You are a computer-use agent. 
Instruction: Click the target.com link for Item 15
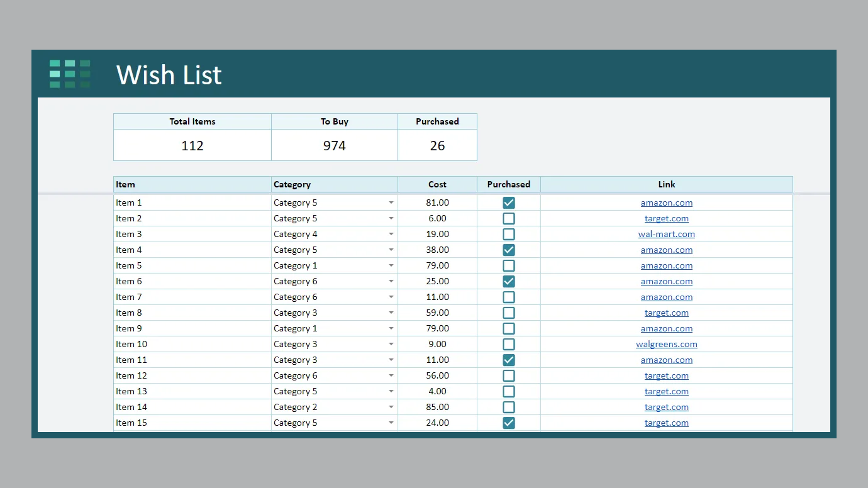coord(666,423)
